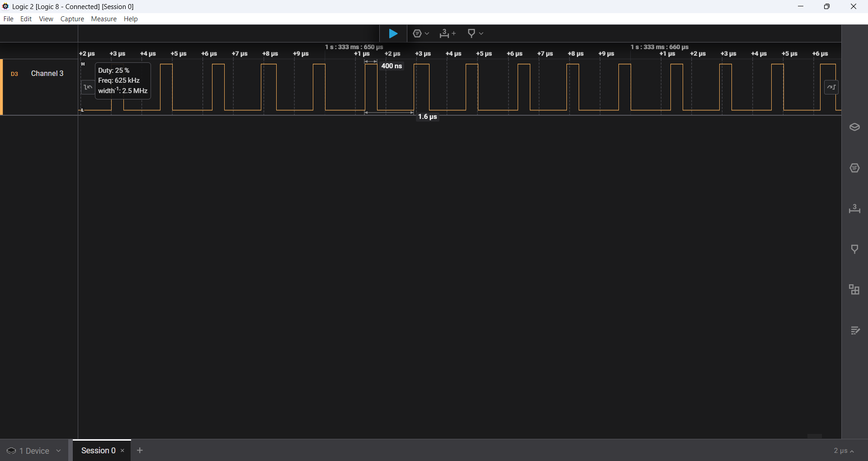Open the Analyzers sidebar panel
The width and height of the screenshot is (868, 461).
click(854, 168)
